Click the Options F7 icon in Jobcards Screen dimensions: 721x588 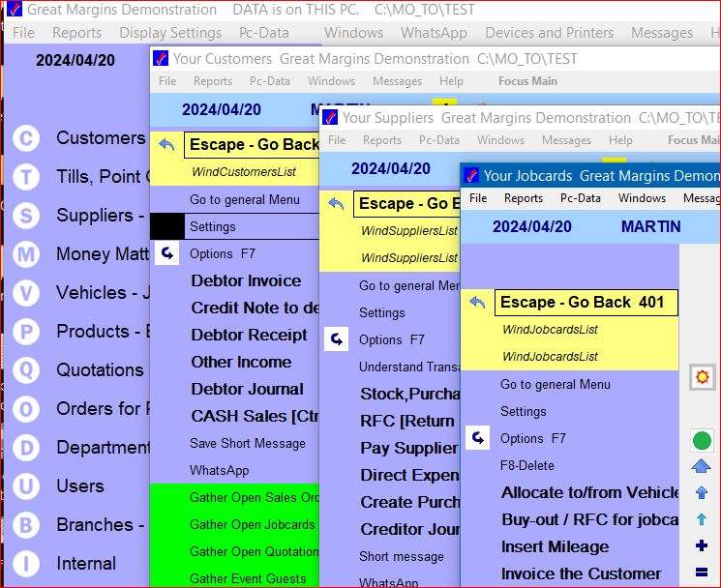477,438
